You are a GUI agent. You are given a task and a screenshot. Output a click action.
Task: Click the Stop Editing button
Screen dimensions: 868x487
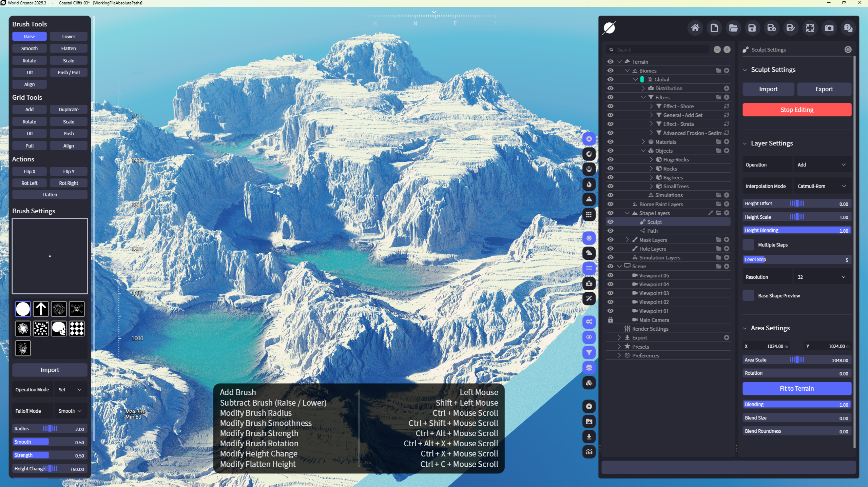[x=796, y=110]
